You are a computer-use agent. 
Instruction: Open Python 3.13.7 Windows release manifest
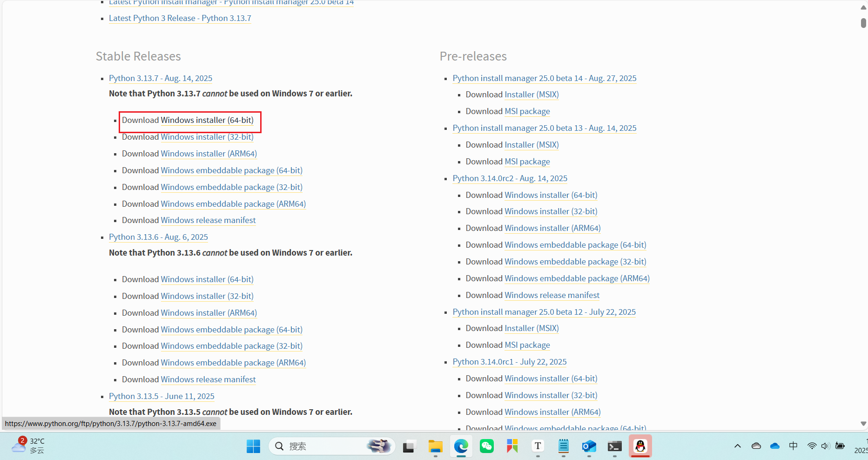click(x=209, y=220)
